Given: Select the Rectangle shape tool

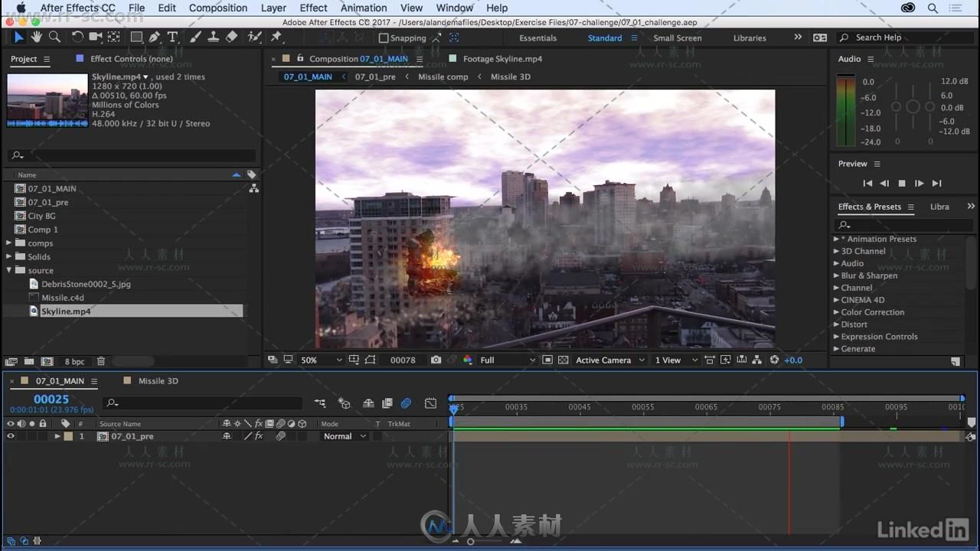Looking at the screenshot, I should click(136, 37).
